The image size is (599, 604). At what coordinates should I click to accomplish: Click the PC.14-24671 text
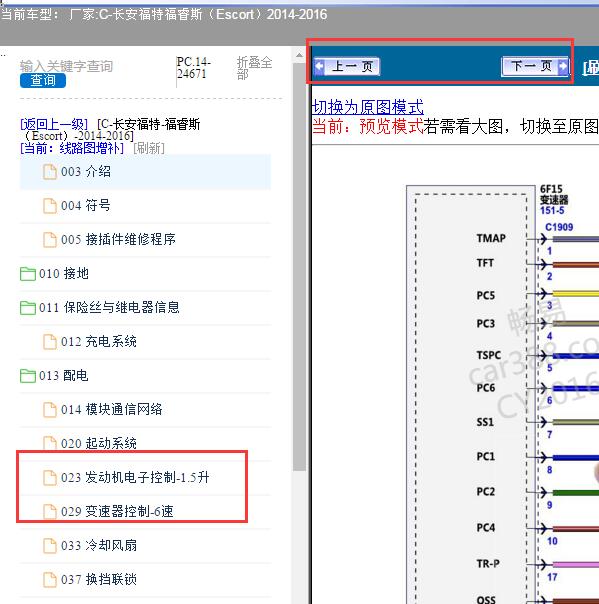click(194, 67)
